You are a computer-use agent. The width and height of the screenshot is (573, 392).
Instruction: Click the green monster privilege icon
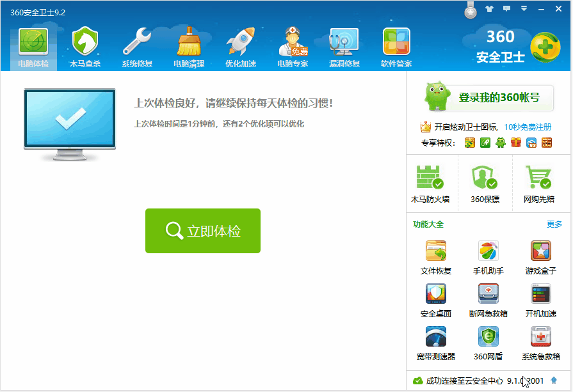[500, 143]
